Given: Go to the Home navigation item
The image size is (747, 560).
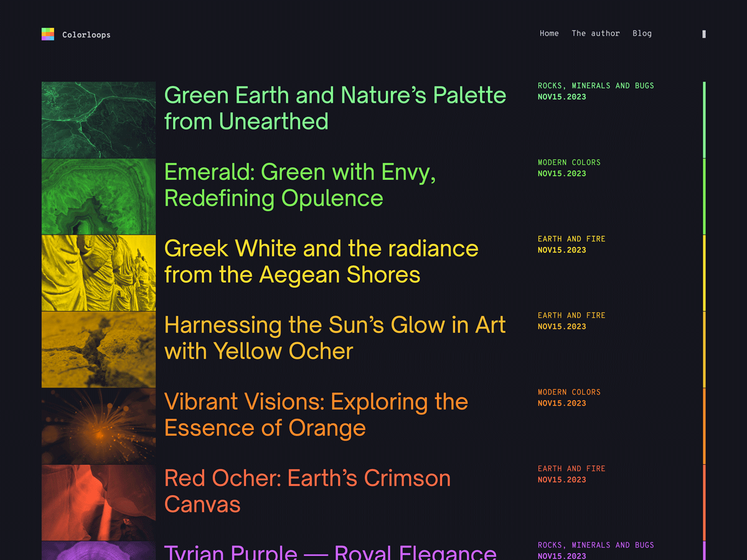Looking at the screenshot, I should point(549,34).
